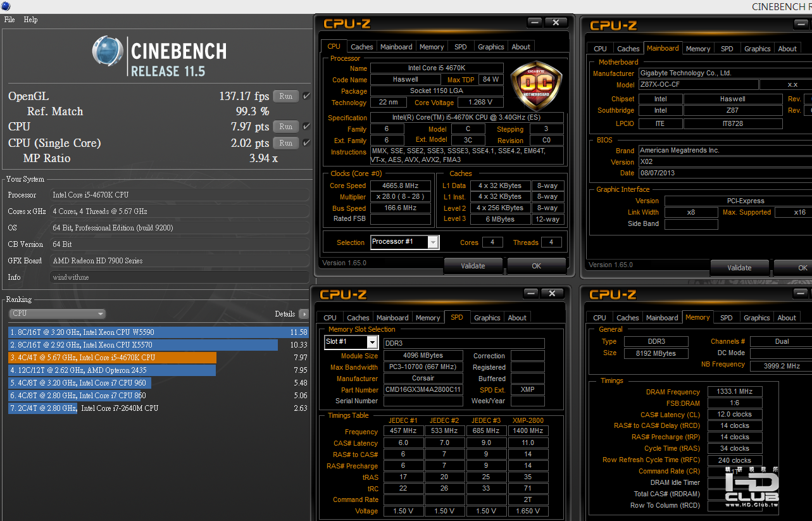Viewport: 812px width, 521px height.
Task: Select CPU tab in the Corsair memory-slot CPU-Z window
Action: [x=330, y=318]
